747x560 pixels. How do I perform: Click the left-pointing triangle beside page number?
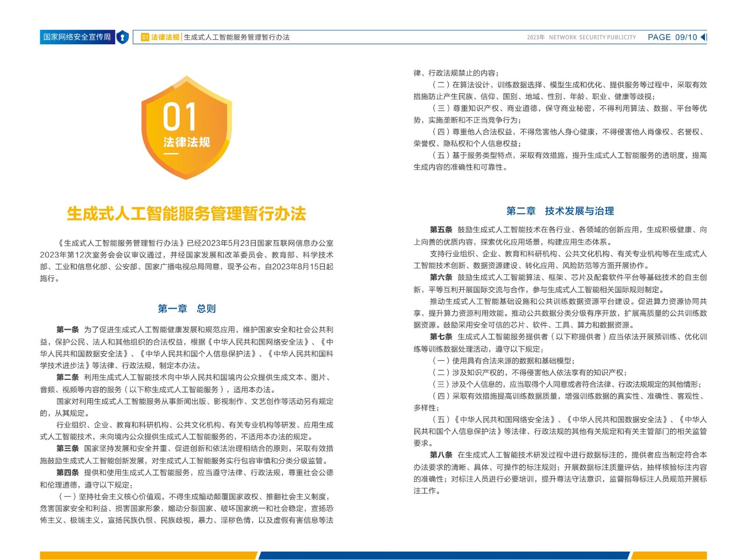704,37
